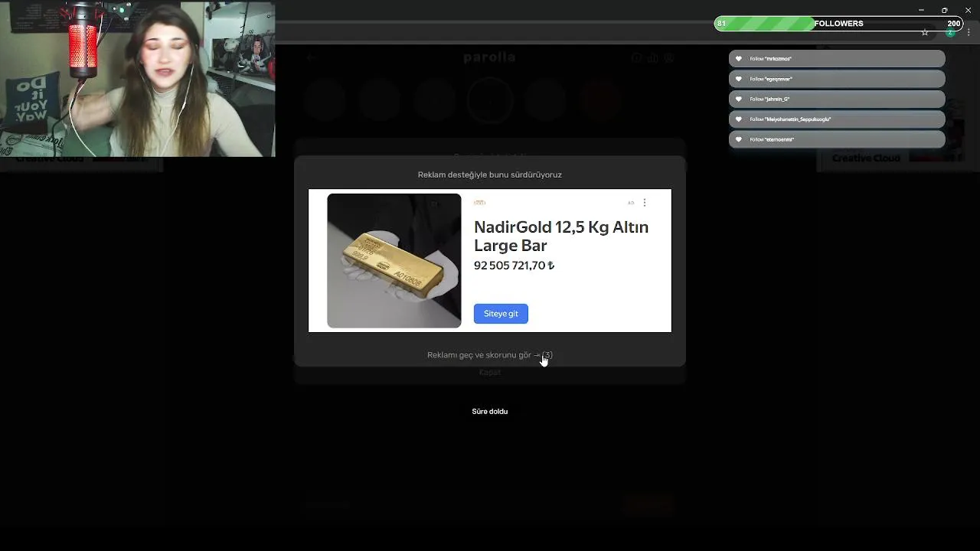This screenshot has height=551, width=980.
Task: Click the gold bar product image
Action: (x=394, y=261)
